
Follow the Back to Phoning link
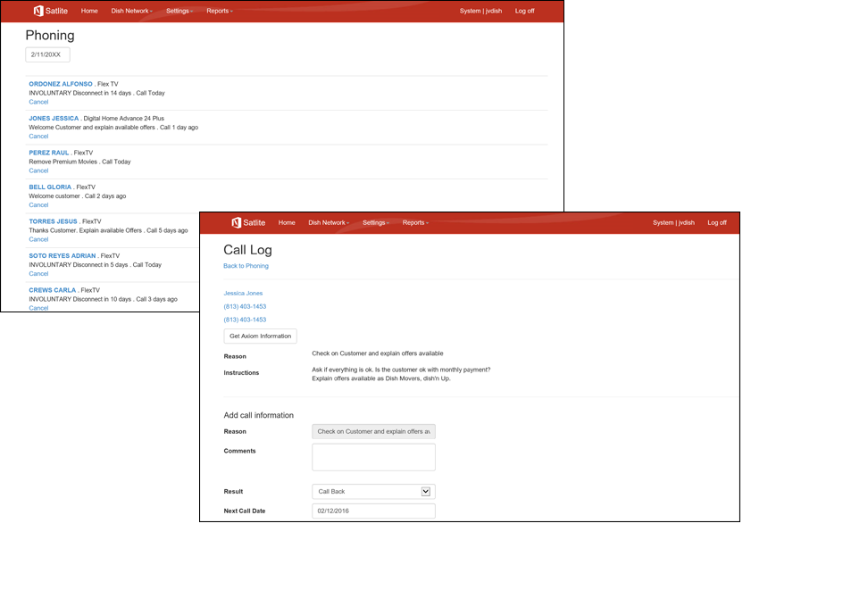[x=246, y=266]
